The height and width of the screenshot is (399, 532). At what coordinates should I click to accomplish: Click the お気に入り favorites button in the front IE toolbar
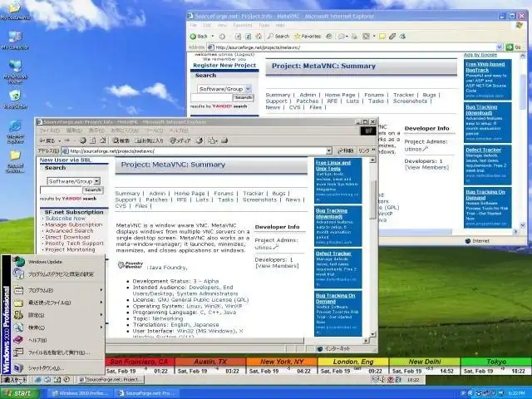150,140
